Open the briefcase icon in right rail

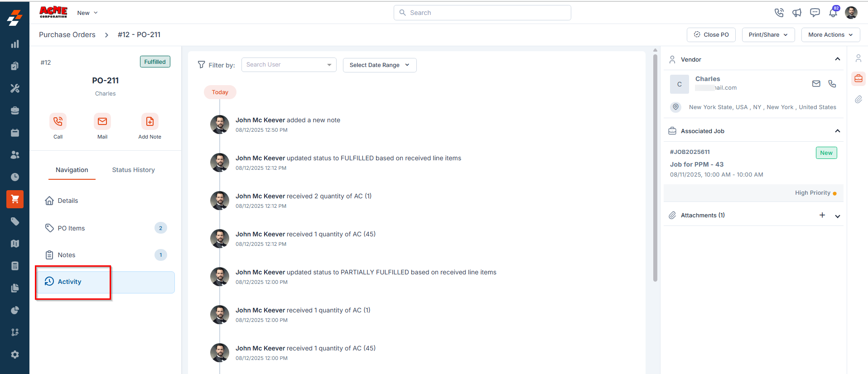coord(858,79)
